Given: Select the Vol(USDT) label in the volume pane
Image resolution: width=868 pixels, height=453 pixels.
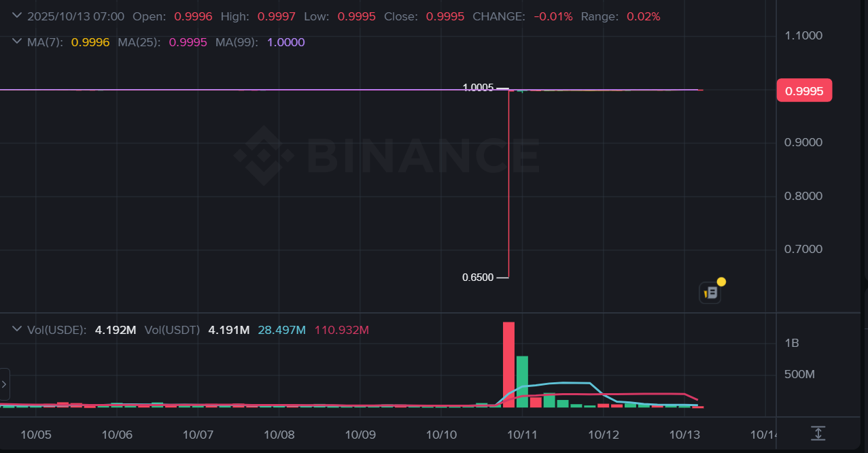Looking at the screenshot, I should pyautogui.click(x=172, y=329).
